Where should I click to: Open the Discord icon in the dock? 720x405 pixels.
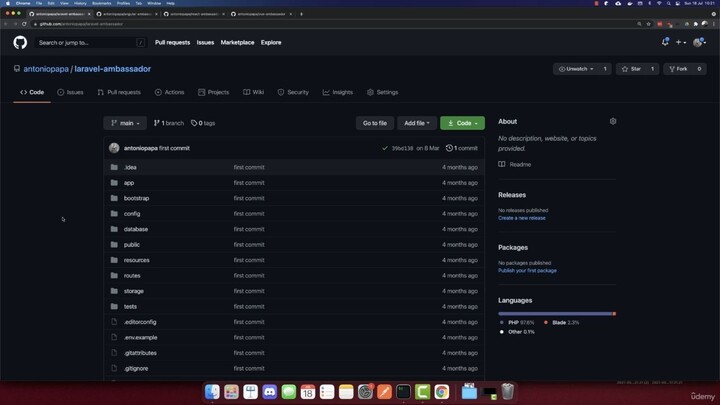(269, 392)
